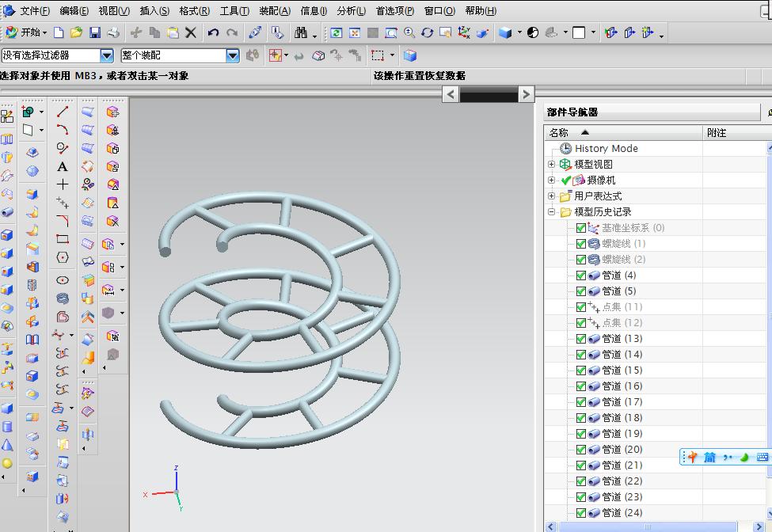Click the Delete X icon in toolbar

(191, 32)
